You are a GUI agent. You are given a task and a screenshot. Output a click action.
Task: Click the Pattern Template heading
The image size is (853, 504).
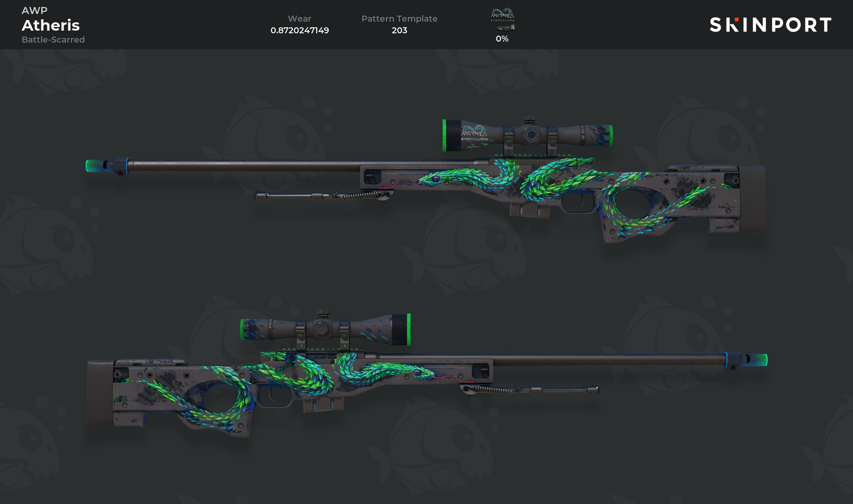coord(399,19)
